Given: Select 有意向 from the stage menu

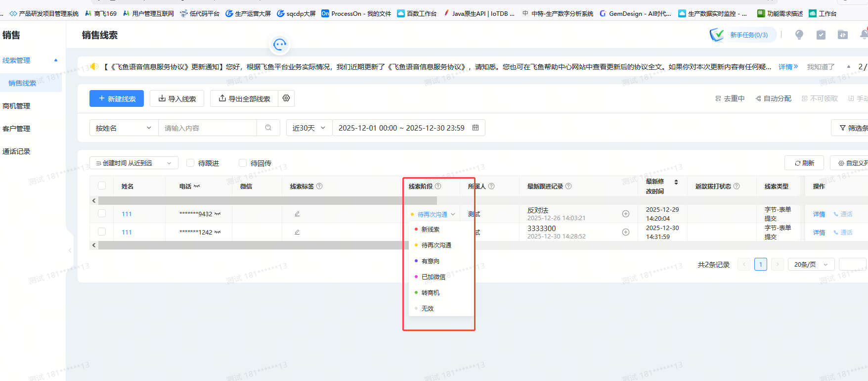Looking at the screenshot, I should (x=430, y=261).
